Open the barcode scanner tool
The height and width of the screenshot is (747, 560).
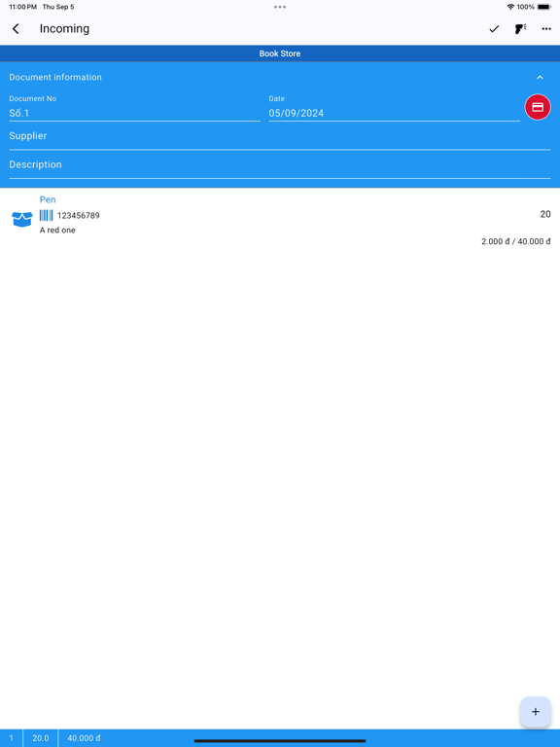[520, 29]
